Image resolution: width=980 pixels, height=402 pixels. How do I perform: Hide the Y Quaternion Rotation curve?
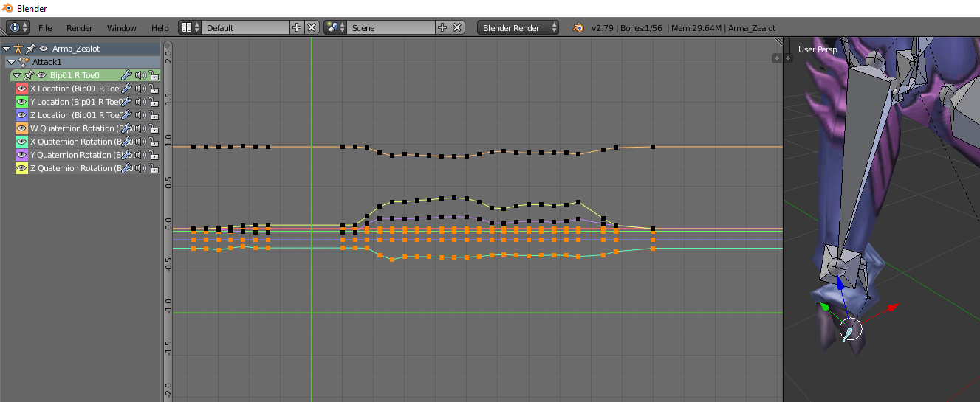tap(21, 155)
